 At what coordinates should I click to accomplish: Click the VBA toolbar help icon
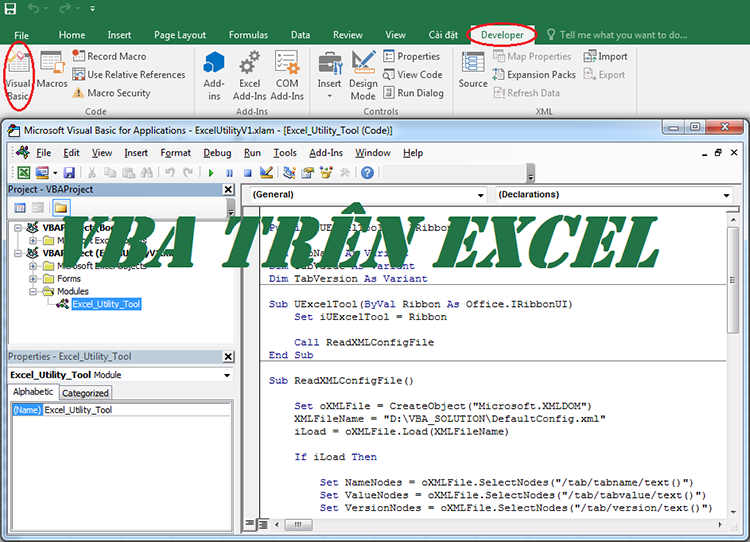(x=367, y=173)
